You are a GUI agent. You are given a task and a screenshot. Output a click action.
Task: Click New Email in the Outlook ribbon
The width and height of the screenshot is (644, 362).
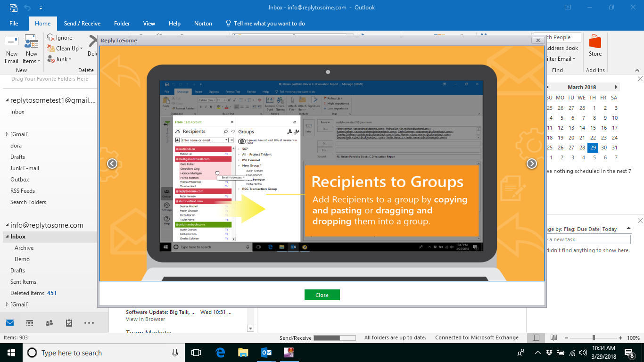pos(12,50)
